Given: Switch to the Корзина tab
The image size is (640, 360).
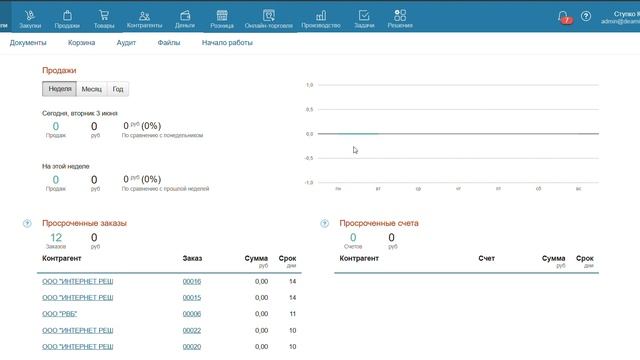Looking at the screenshot, I should (82, 42).
